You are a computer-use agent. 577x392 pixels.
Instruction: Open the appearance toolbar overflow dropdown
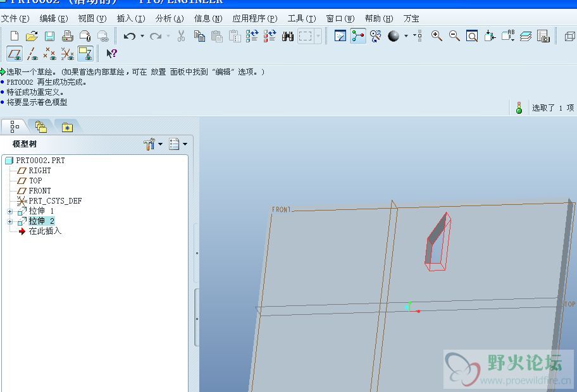click(x=417, y=36)
